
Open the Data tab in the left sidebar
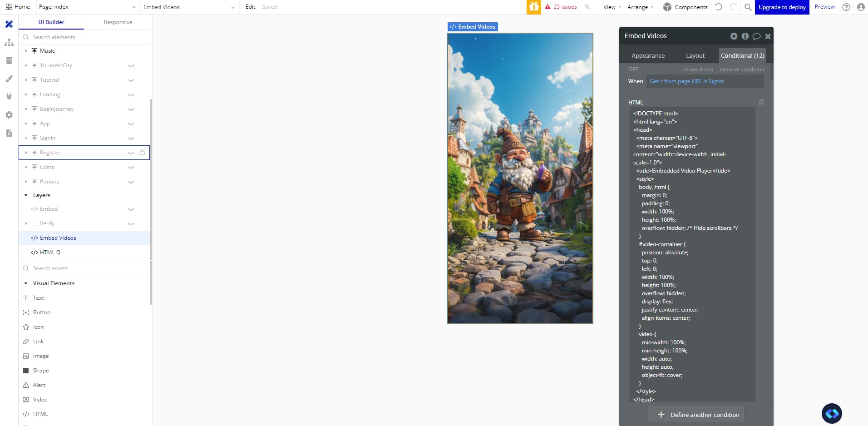coord(9,60)
